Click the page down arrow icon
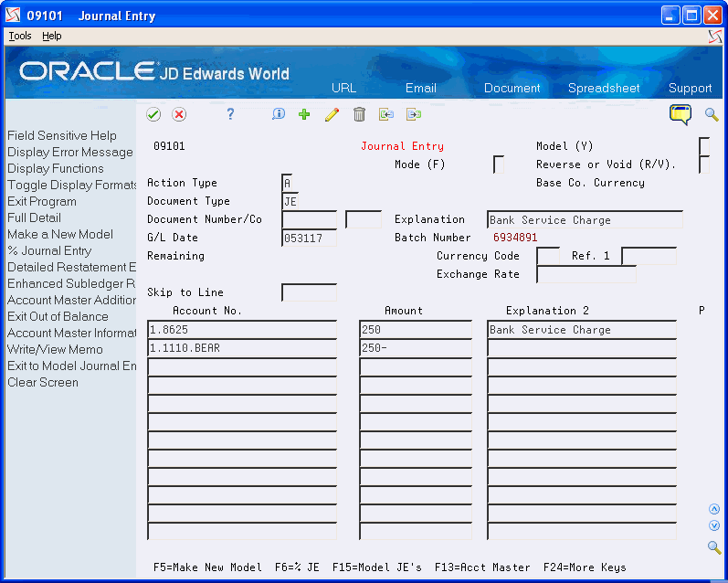This screenshot has width=728, height=583. pyautogui.click(x=714, y=525)
